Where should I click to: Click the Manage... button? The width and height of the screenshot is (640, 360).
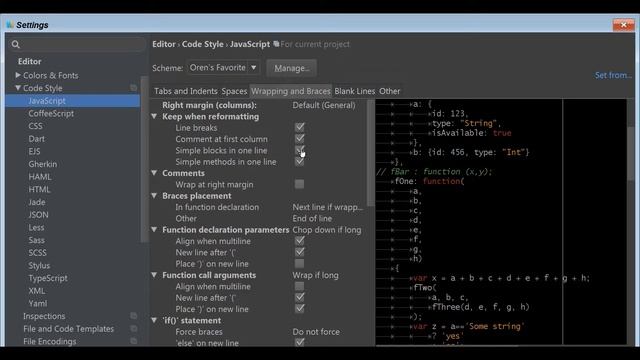pos(292,68)
